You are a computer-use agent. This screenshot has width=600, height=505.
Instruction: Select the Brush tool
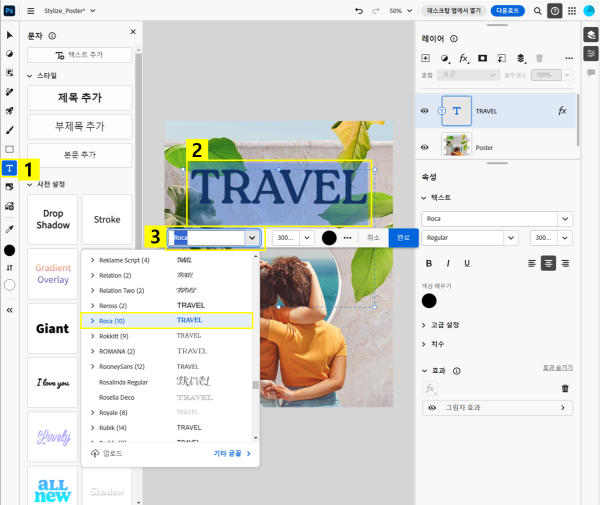pyautogui.click(x=10, y=130)
